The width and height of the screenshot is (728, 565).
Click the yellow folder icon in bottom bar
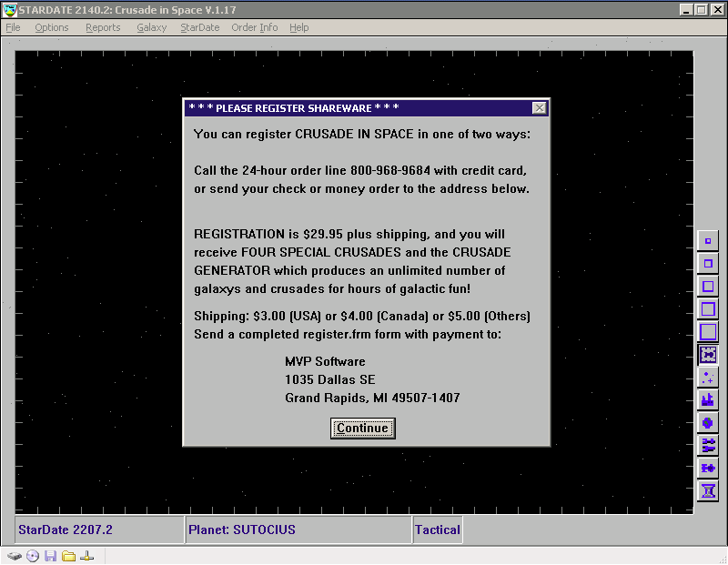(69, 556)
